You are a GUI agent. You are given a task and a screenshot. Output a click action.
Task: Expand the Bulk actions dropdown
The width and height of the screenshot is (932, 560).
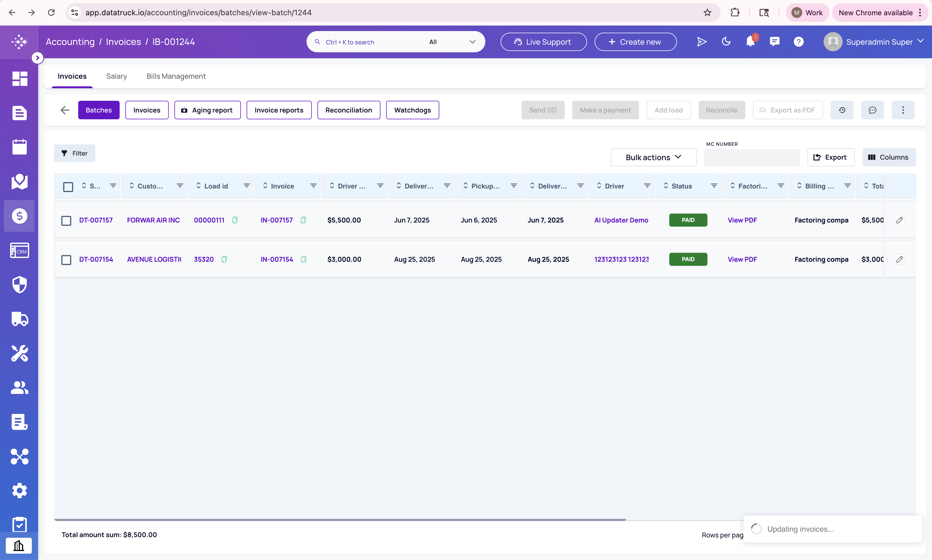[653, 157]
